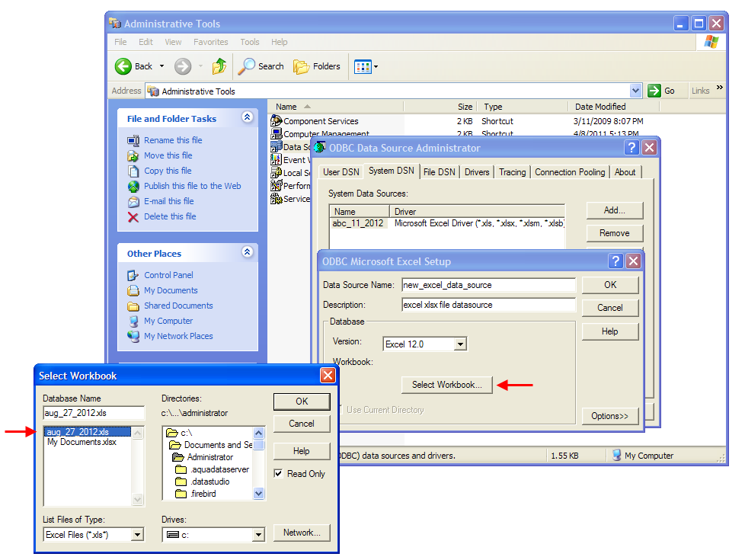Click Publish this file to the Web icon
Screen dimensions: 745x560
tap(133, 186)
